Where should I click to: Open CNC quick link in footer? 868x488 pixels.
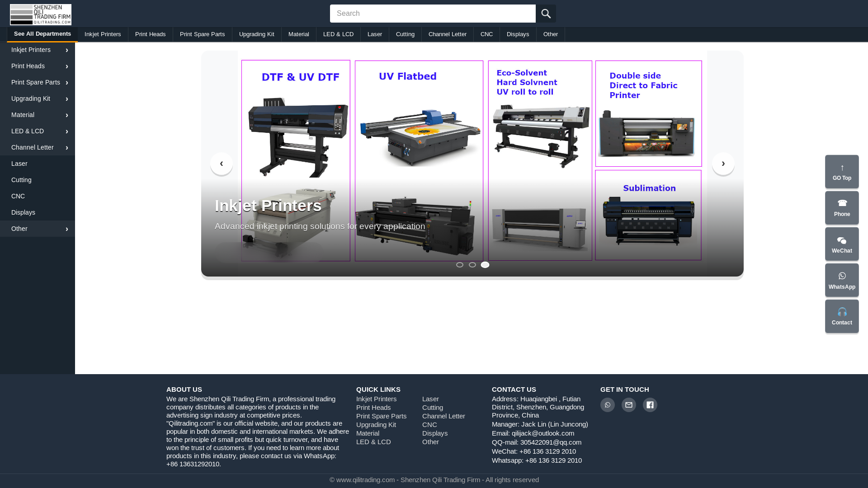click(x=429, y=425)
